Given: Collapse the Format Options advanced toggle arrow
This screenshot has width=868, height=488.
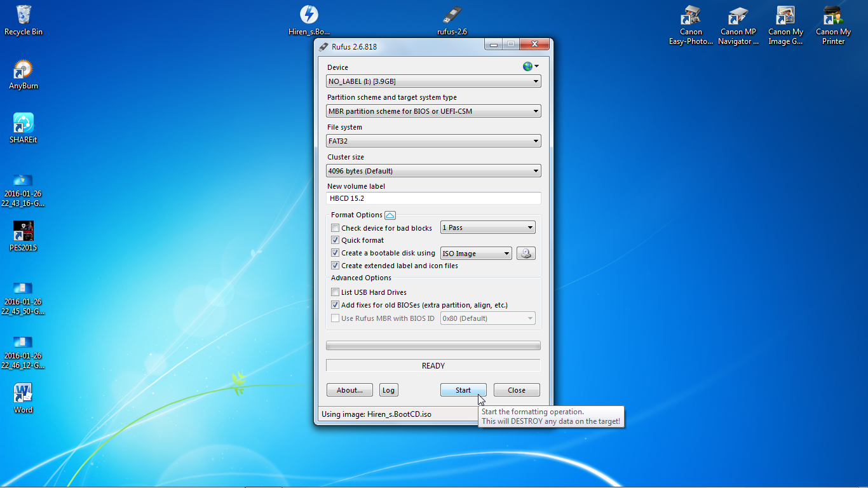Looking at the screenshot, I should click(x=390, y=215).
